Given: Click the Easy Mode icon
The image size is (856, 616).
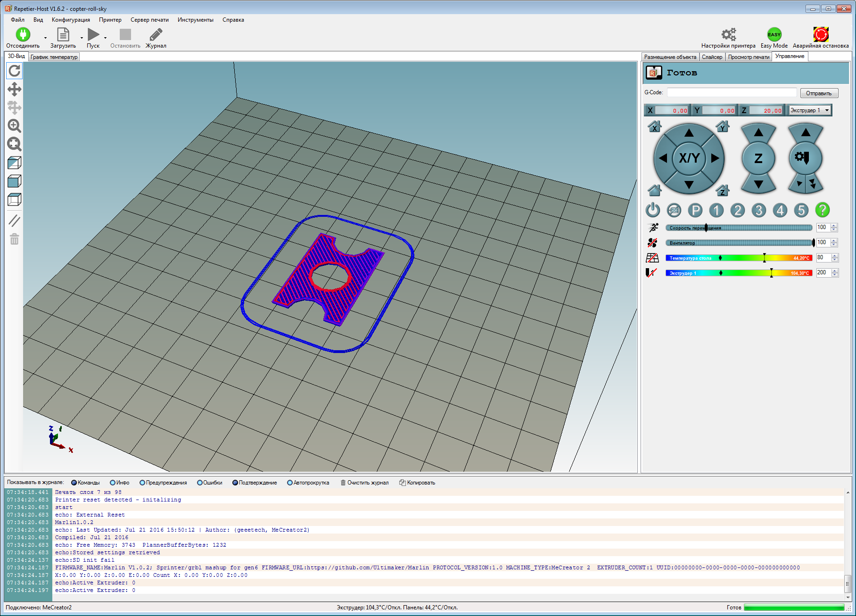Looking at the screenshot, I should (x=774, y=35).
